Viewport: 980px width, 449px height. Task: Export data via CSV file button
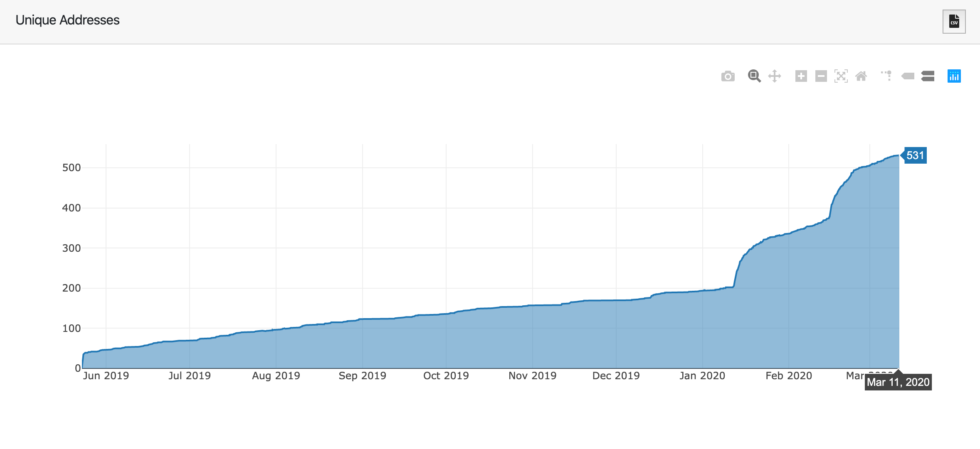pyautogui.click(x=954, y=22)
